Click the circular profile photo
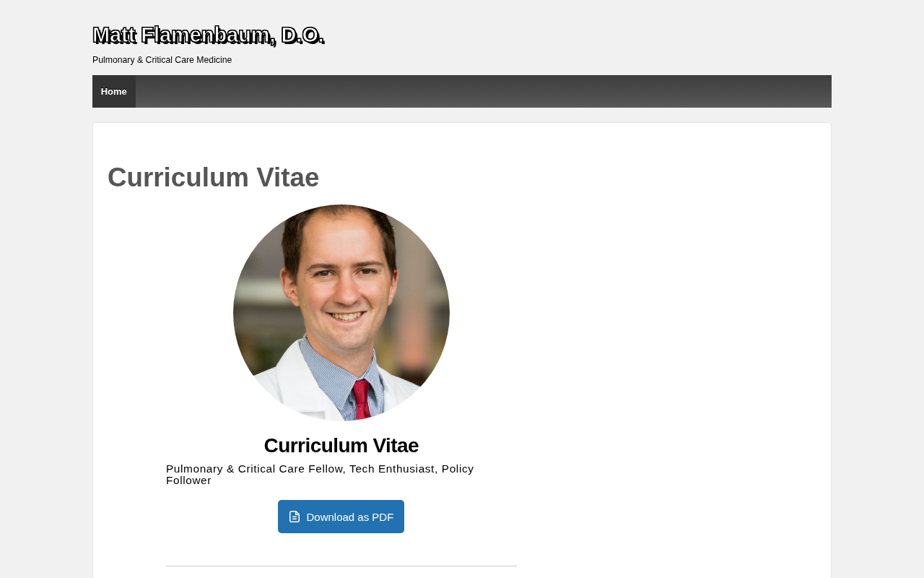924x578 pixels. (x=341, y=313)
